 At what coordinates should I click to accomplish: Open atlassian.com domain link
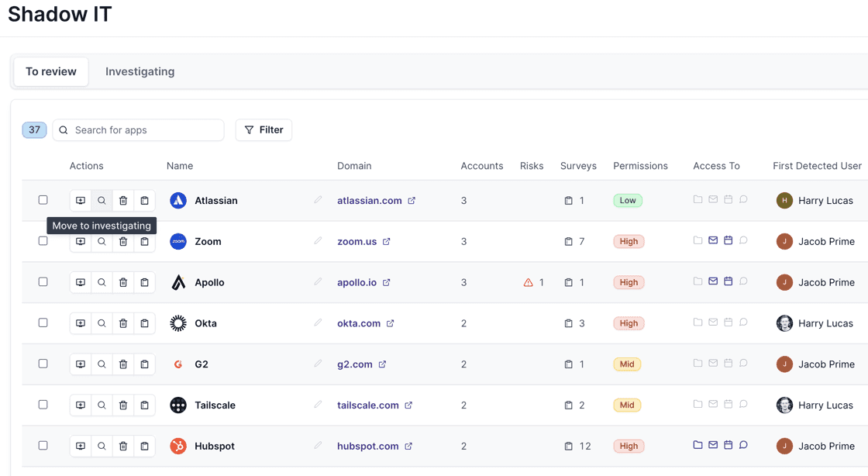(x=376, y=200)
